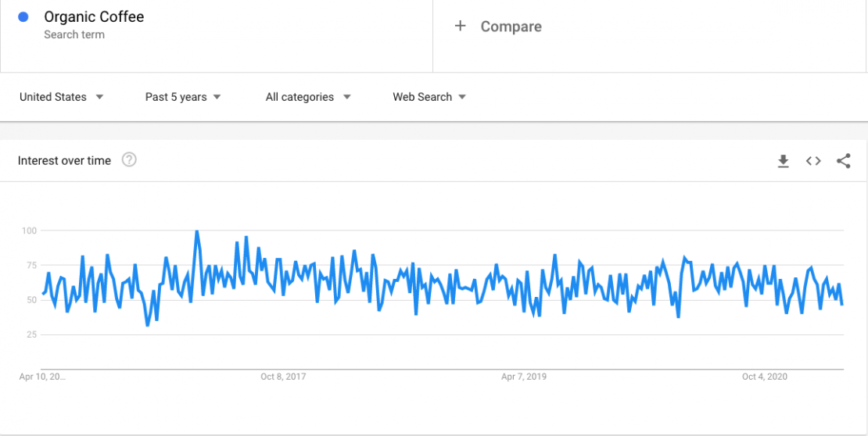This screenshot has width=868, height=436.
Task: Click the blue dot beside Organic Coffee
Action: point(23,17)
